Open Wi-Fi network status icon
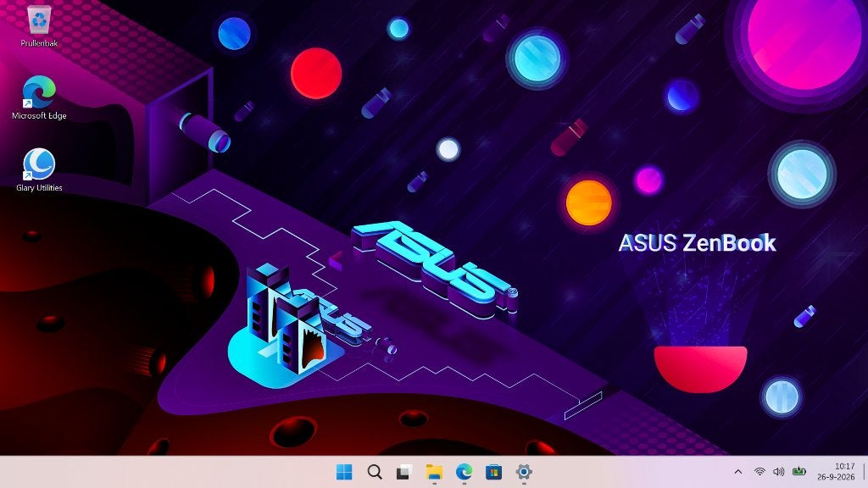Image resolution: width=868 pixels, height=488 pixels. 759,472
